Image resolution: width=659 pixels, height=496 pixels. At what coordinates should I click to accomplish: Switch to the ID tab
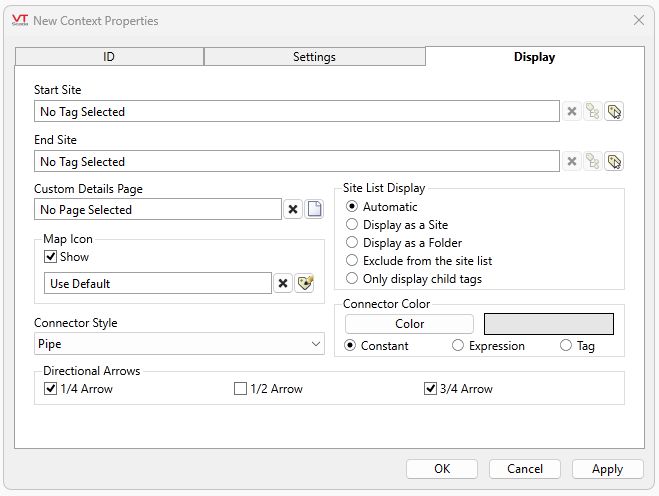click(x=109, y=57)
